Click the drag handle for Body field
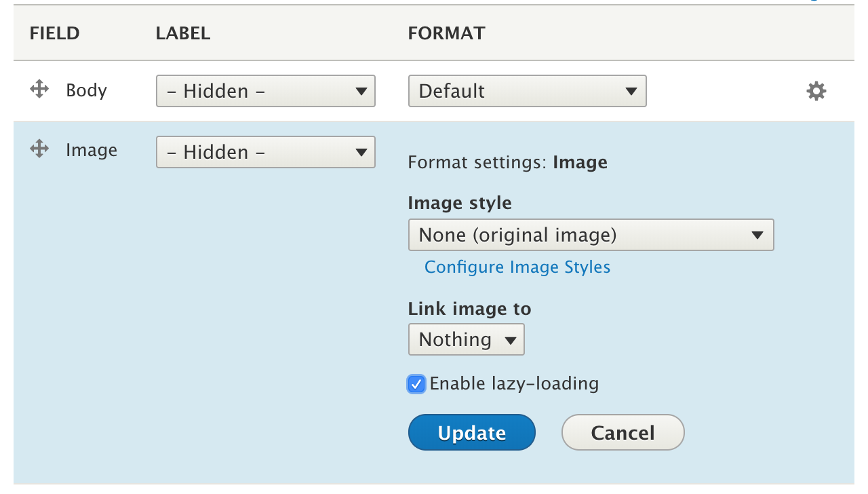868x494 pixels. (39, 89)
